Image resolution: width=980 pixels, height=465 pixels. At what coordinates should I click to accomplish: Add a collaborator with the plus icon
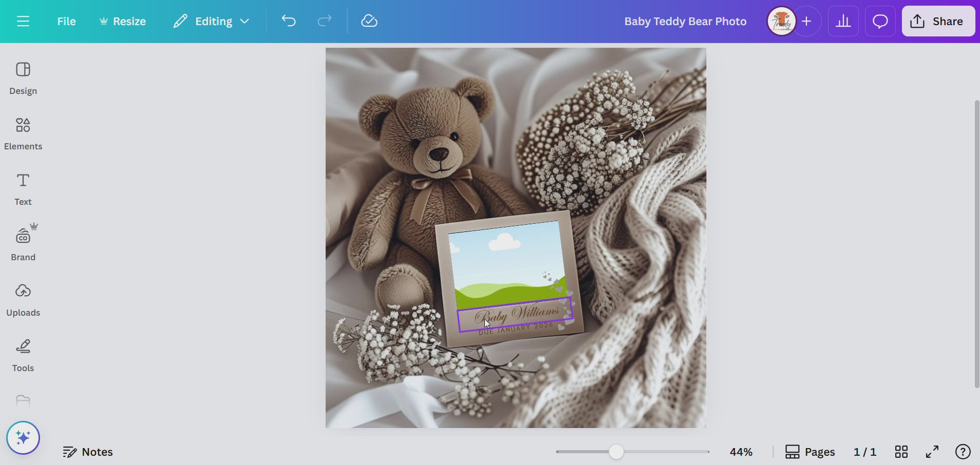click(x=807, y=21)
